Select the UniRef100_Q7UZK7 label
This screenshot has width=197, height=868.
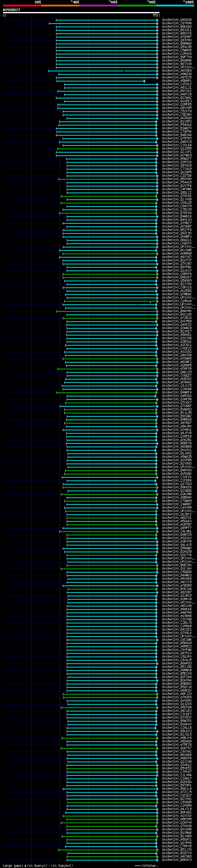[x=177, y=402]
